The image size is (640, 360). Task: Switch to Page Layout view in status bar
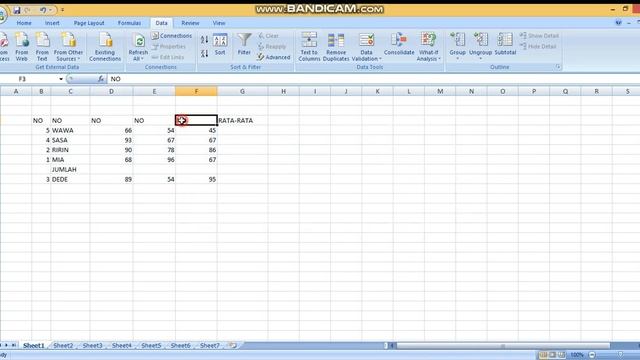click(x=552, y=355)
